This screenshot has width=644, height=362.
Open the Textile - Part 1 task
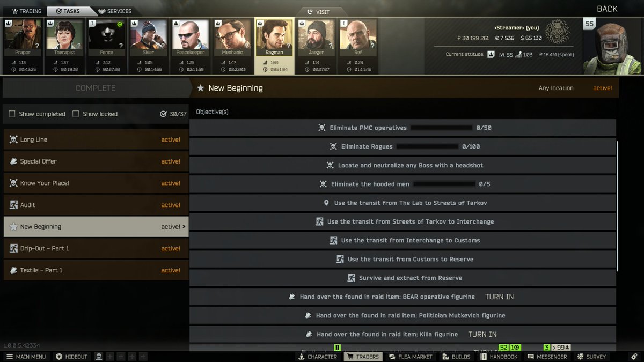[x=96, y=270]
